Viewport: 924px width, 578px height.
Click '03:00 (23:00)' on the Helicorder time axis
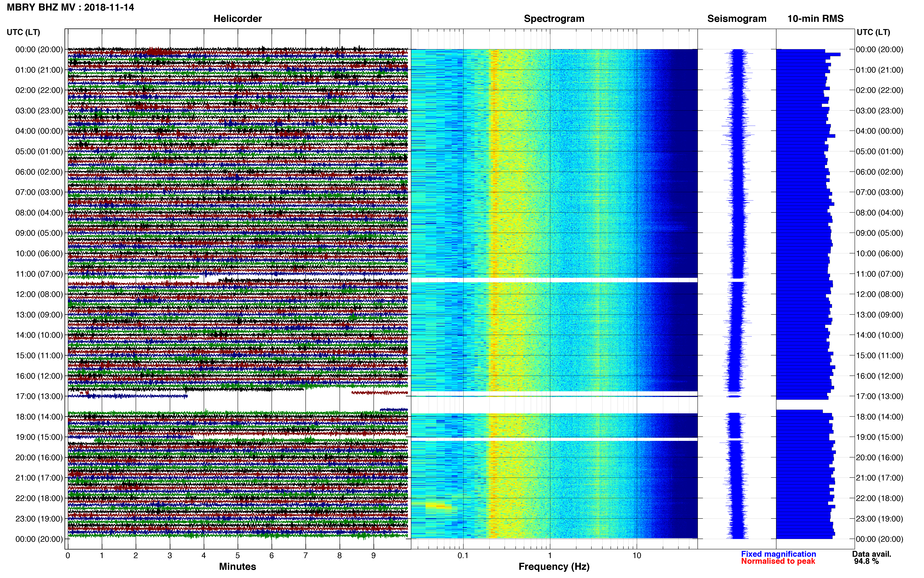[39, 111]
